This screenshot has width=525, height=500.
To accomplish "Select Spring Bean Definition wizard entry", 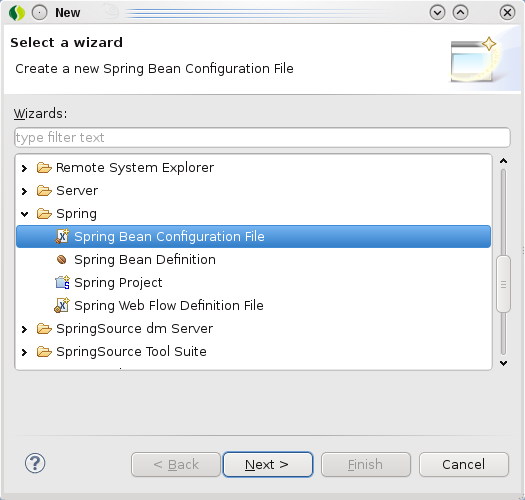I will pos(145,260).
